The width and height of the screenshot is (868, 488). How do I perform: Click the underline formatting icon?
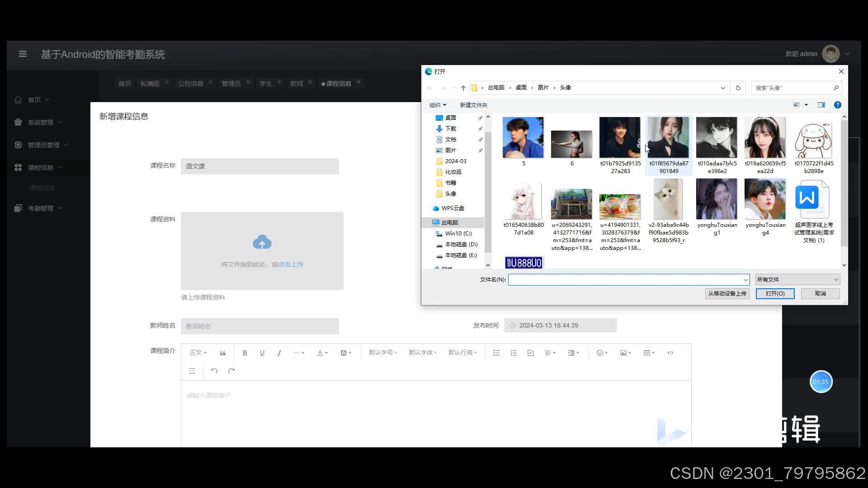coord(262,353)
